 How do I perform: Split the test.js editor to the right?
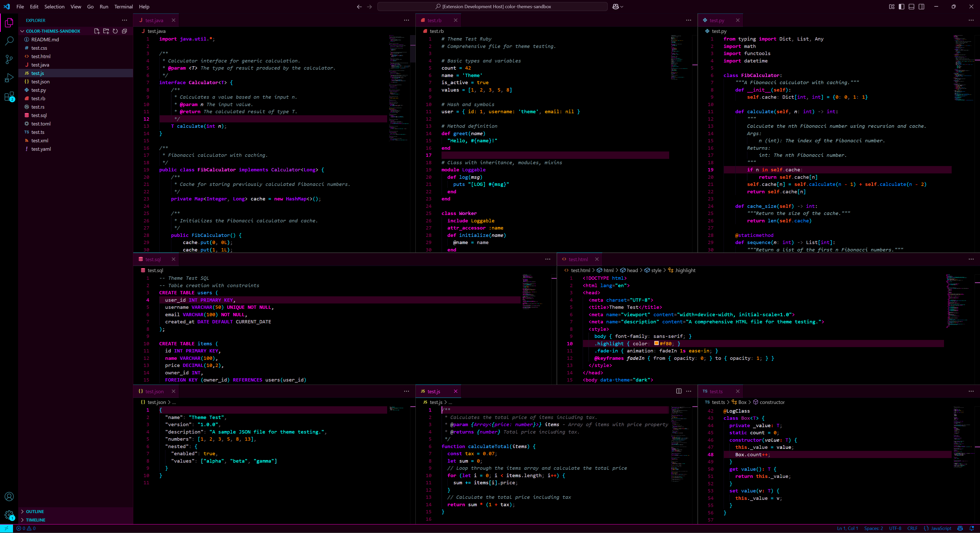(x=679, y=391)
